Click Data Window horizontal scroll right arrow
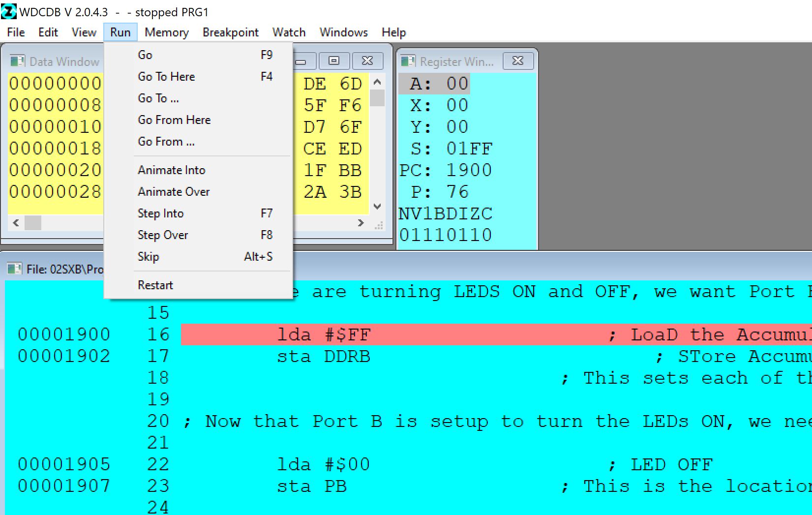The height and width of the screenshot is (515, 812). coord(361,223)
